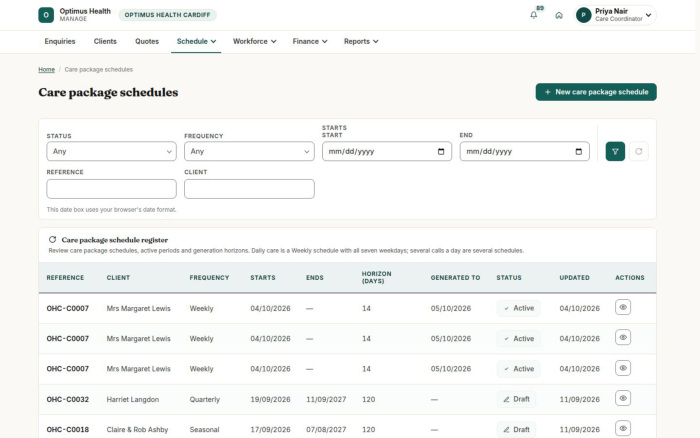
Task: Focus the Client filter field
Action: pyautogui.click(x=249, y=189)
